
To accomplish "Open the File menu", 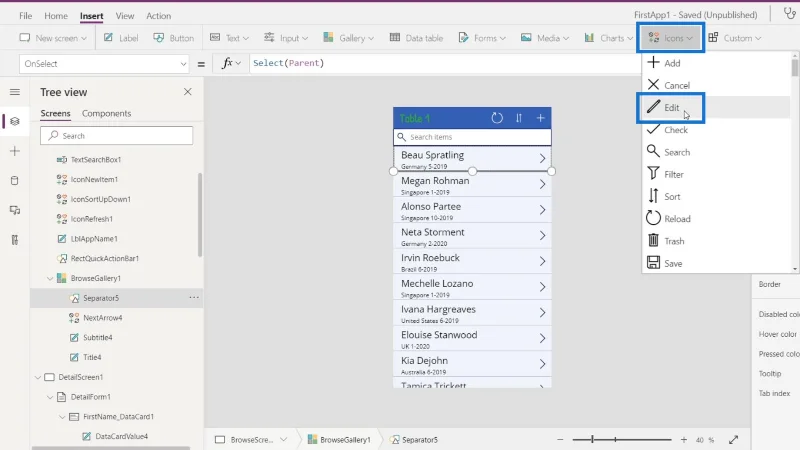I will pos(26,16).
